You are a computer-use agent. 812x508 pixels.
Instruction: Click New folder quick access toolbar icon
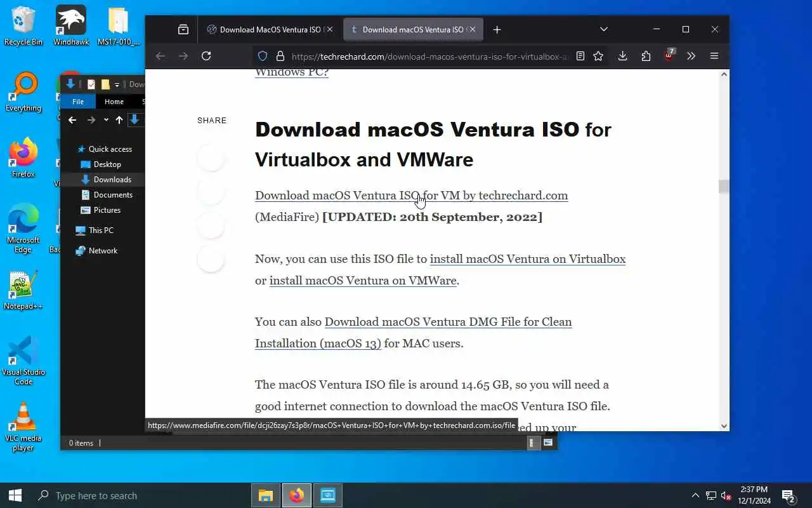pos(105,84)
